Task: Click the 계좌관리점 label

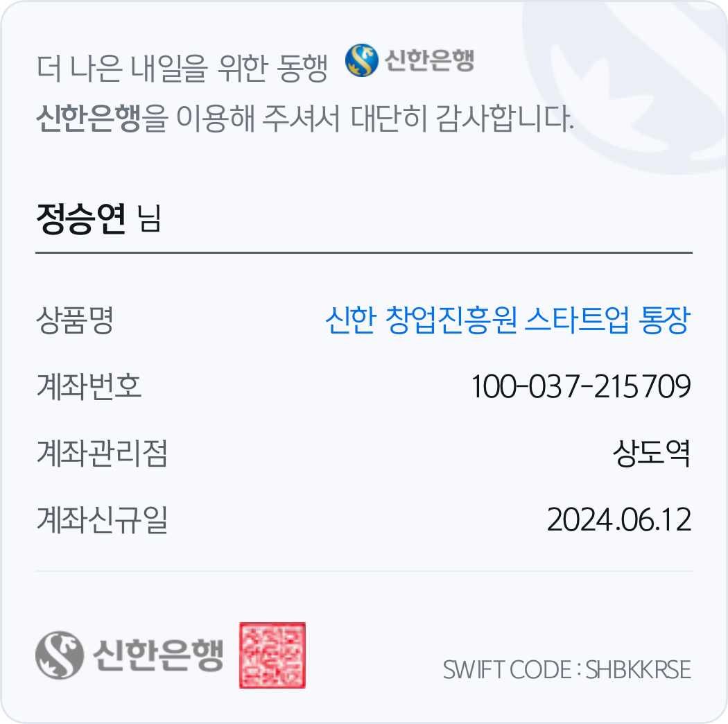Action: pyautogui.click(x=102, y=453)
